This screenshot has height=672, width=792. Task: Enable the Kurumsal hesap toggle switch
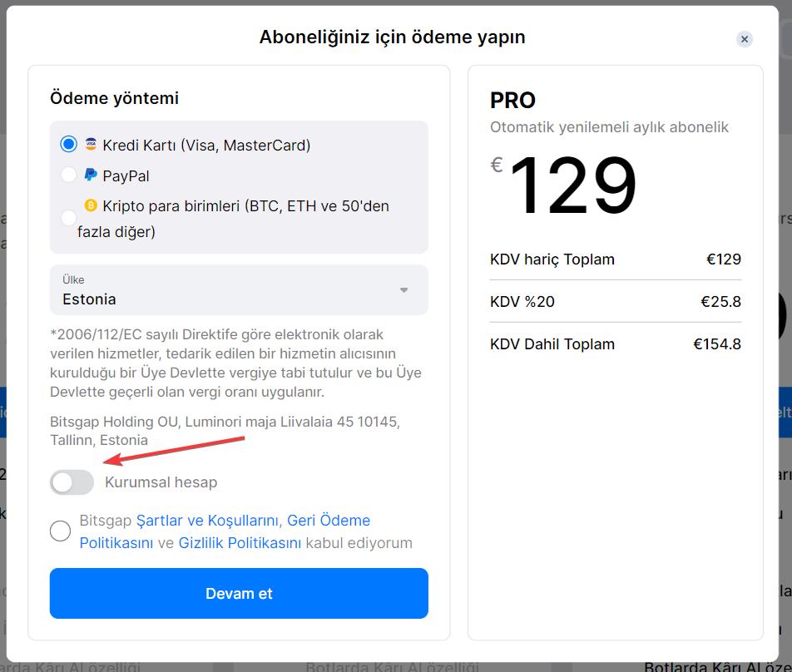(72, 482)
